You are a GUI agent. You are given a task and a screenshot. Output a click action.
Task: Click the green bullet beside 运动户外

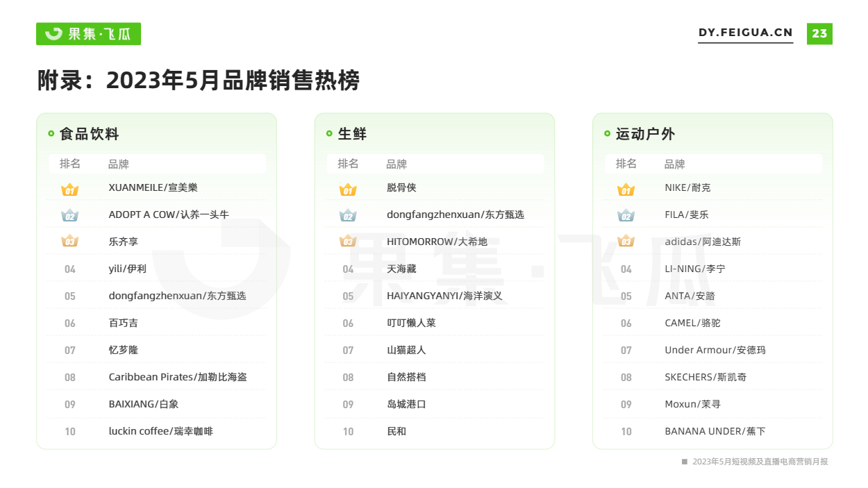click(608, 134)
